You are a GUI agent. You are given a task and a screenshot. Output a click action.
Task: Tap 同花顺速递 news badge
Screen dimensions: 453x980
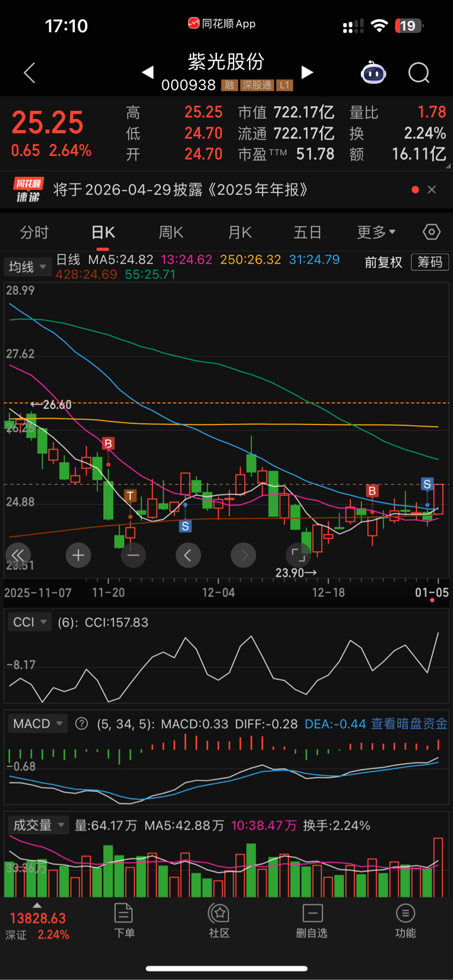coord(28,190)
